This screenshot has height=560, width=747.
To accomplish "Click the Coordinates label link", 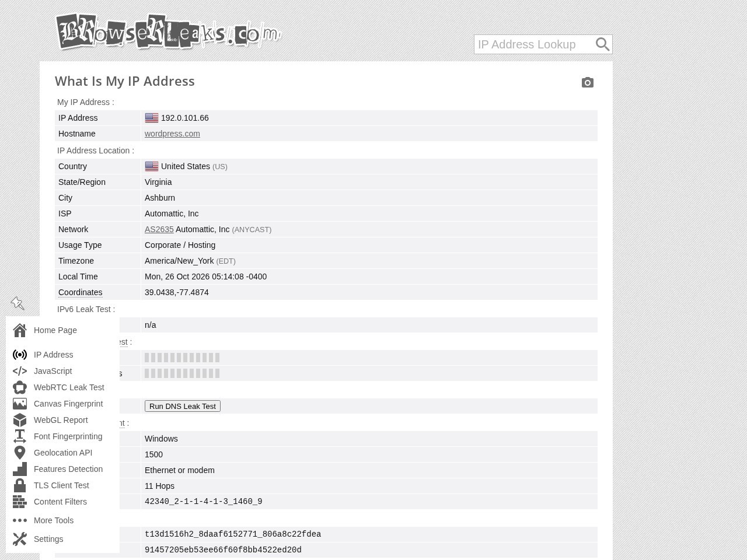I will pos(80,292).
